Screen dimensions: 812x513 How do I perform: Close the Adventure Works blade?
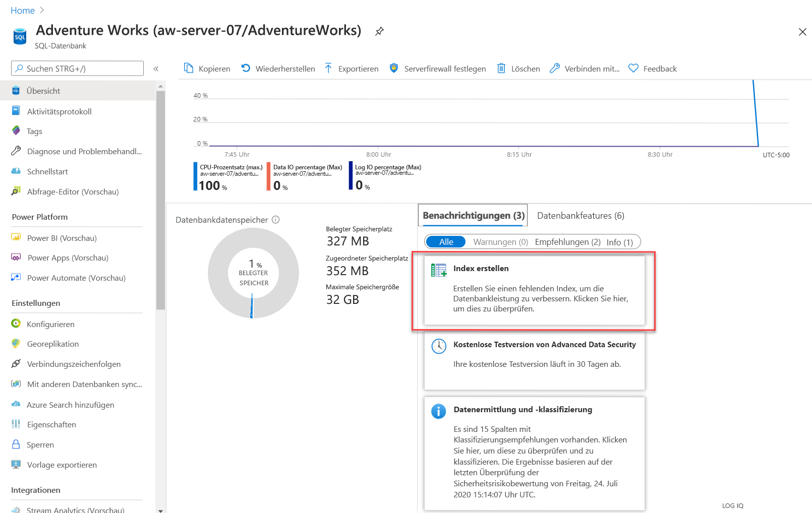point(802,32)
